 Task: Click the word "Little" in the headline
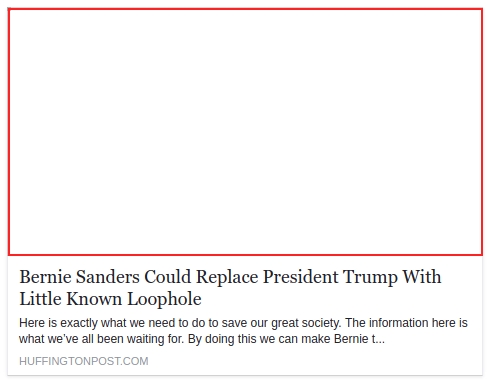pyautogui.click(x=41, y=299)
